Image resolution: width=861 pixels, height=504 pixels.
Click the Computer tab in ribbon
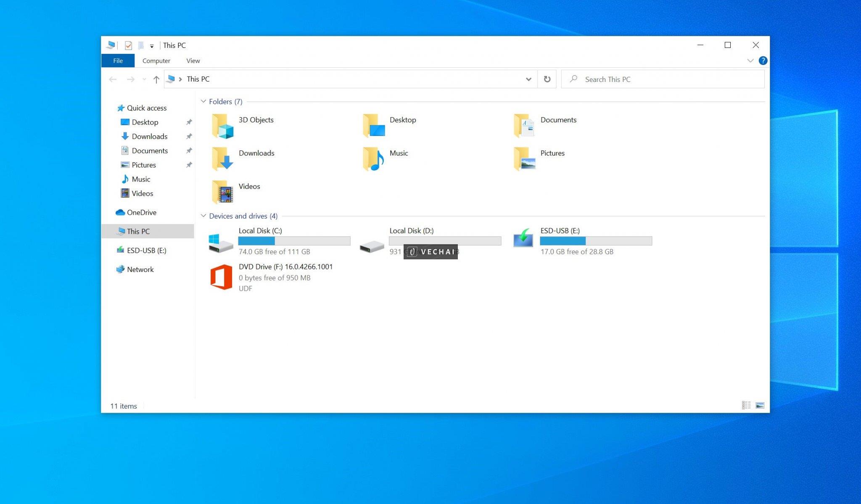156,60
